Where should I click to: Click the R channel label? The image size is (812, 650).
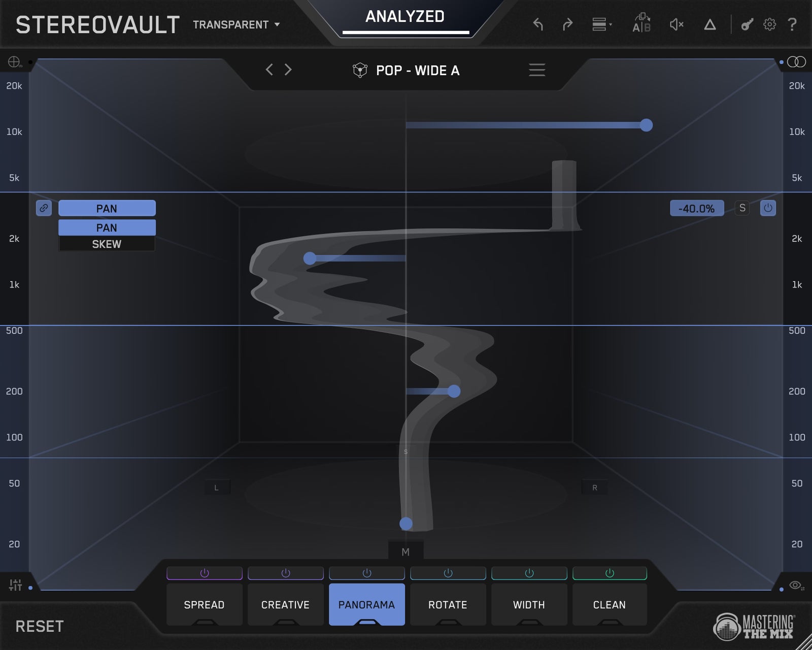(x=594, y=487)
